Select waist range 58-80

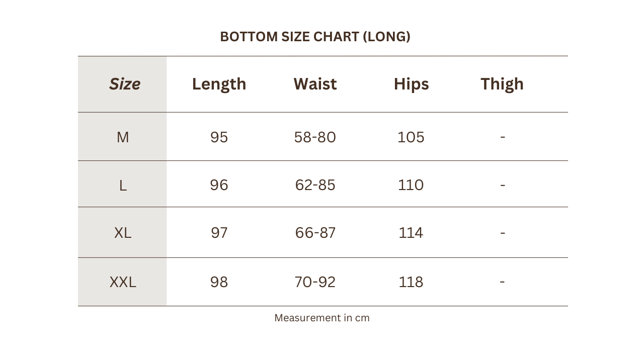(x=315, y=137)
